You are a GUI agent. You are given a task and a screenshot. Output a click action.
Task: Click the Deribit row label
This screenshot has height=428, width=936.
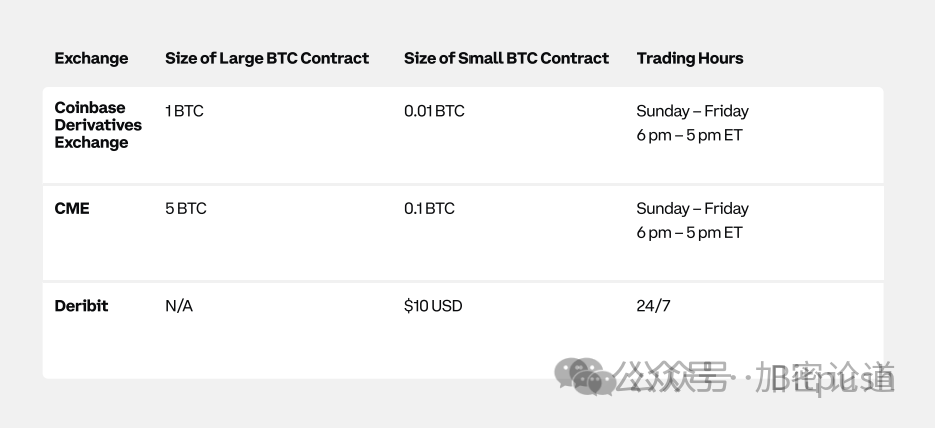pos(81,306)
